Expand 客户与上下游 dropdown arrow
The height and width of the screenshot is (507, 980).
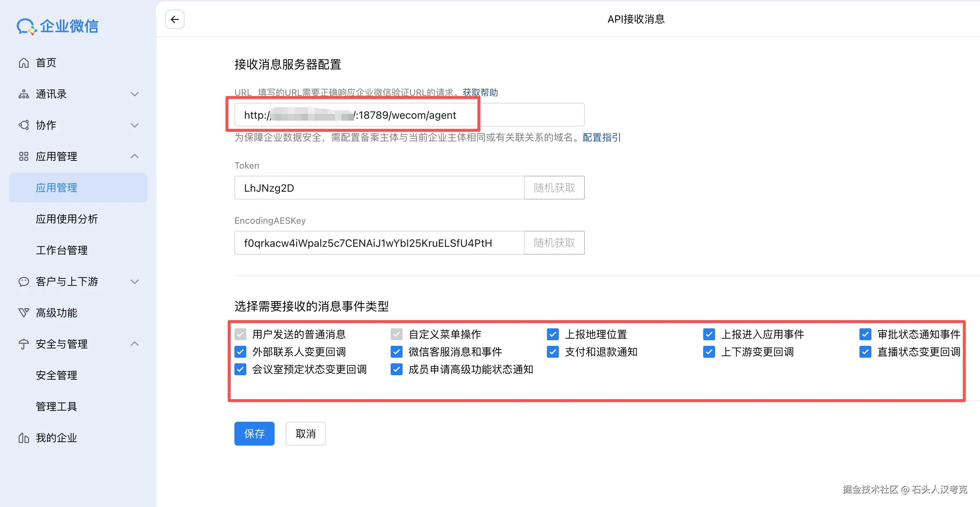point(135,282)
